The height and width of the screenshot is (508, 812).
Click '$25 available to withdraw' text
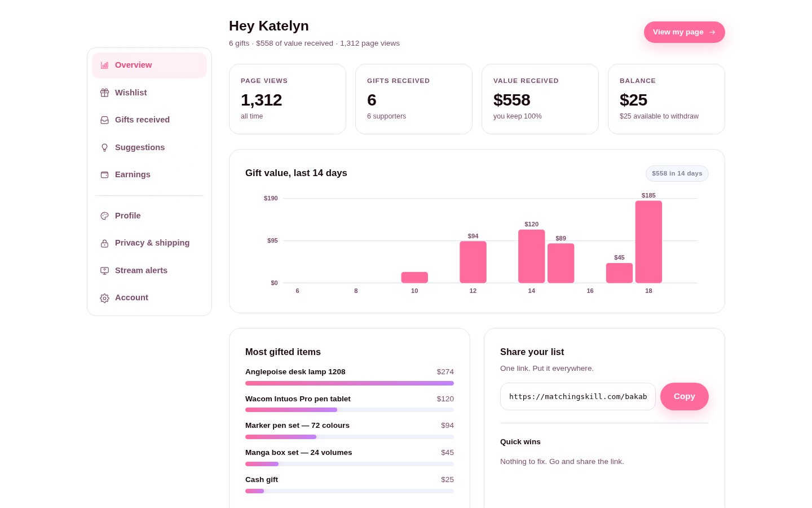click(x=659, y=116)
